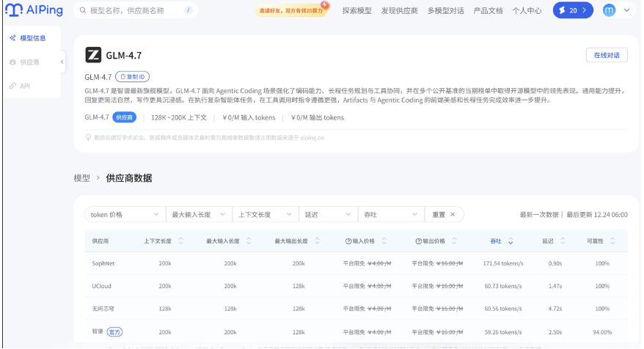Open the account menu chevron beside avatar
Screen dimensions: 644x349
[626, 10]
